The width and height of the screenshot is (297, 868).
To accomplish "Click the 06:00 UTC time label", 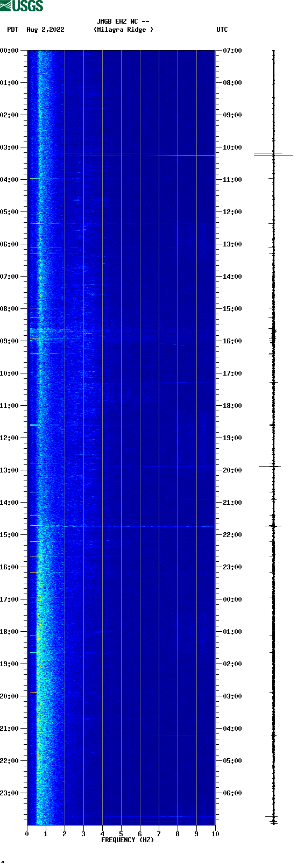I will pyautogui.click(x=232, y=793).
